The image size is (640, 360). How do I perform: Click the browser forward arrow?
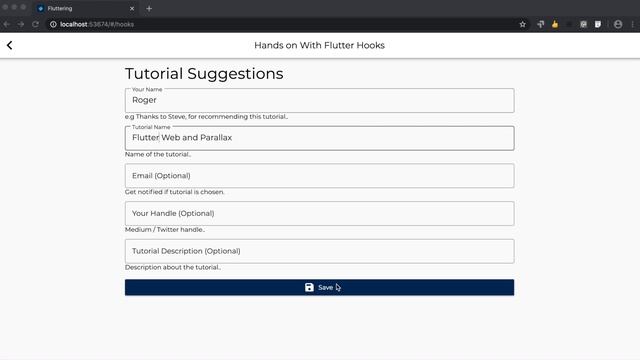21,24
